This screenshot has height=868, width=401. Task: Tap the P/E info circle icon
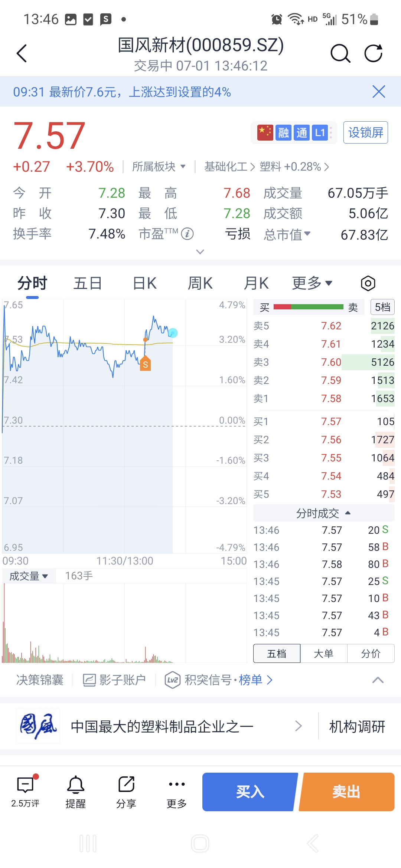click(188, 234)
